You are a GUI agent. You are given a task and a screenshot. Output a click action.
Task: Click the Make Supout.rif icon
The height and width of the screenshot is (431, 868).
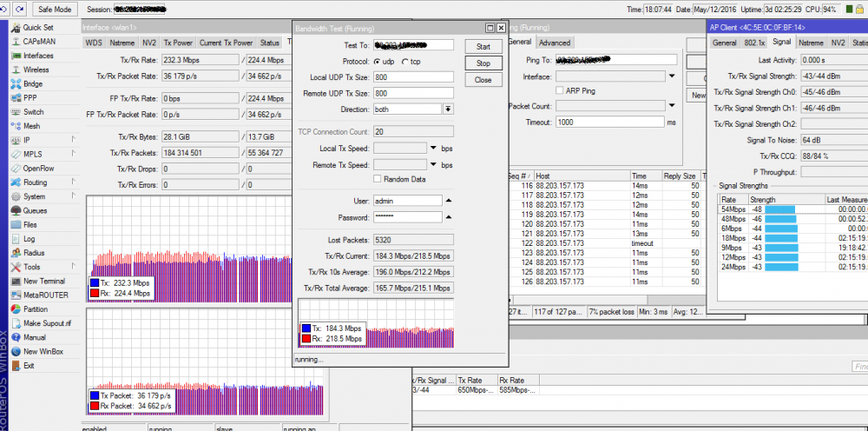(15, 323)
